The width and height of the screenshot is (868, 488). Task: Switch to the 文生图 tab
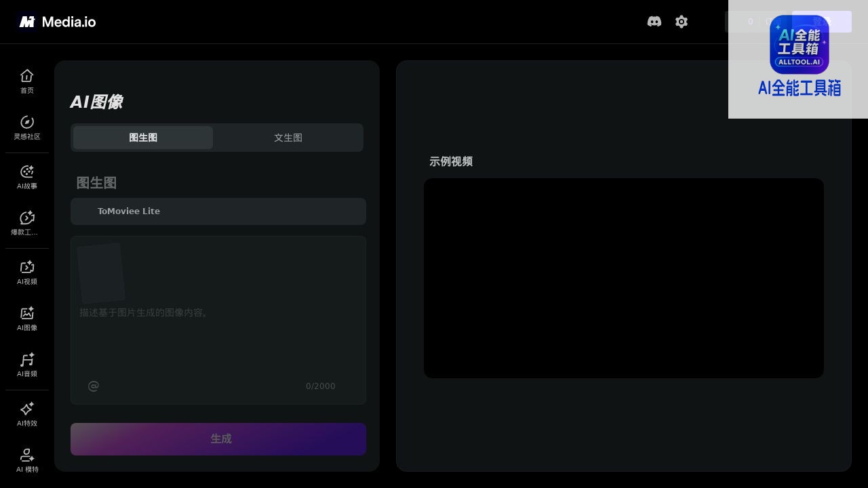(288, 138)
